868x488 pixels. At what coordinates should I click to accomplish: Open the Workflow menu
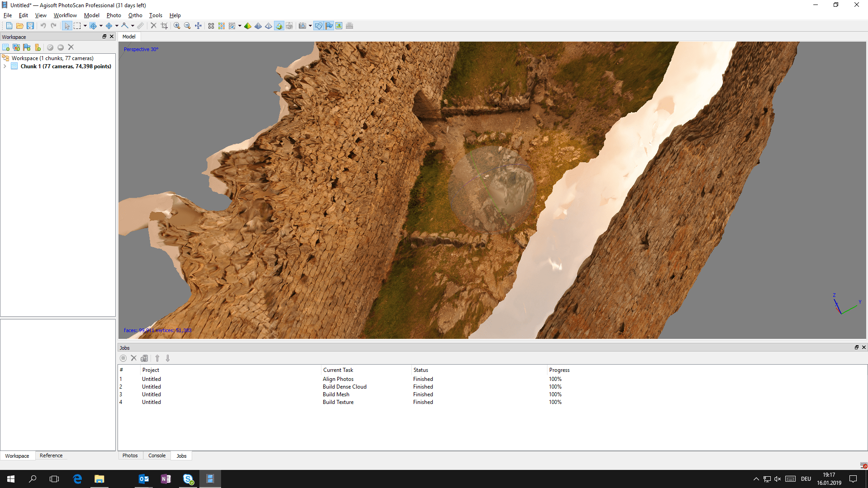tap(65, 15)
